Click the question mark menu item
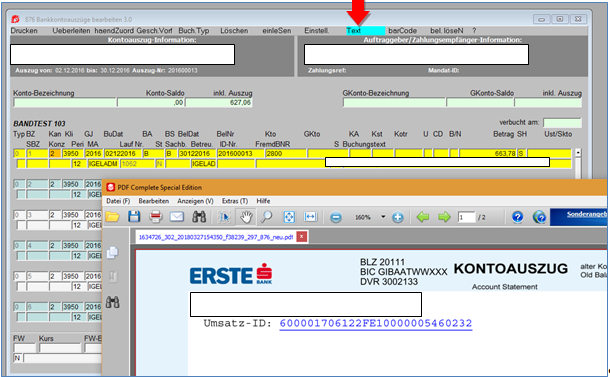Screen dimensions: 610x377 474,30
